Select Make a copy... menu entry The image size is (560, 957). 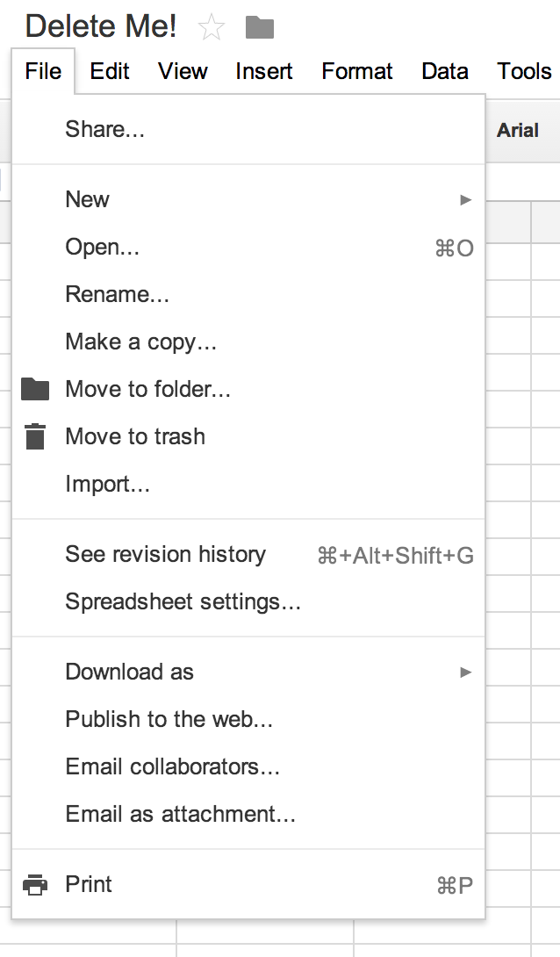coord(140,342)
